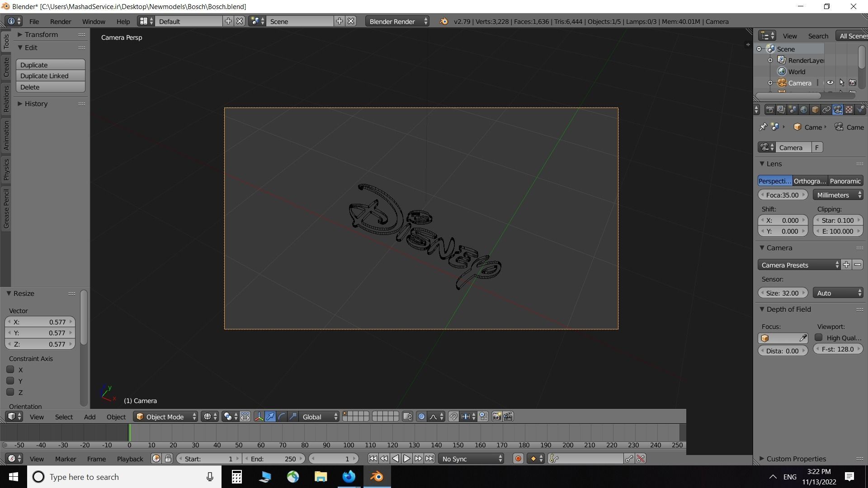Image resolution: width=868 pixels, height=488 pixels.
Task: Toggle the use preview range clock icon
Action: pyautogui.click(x=156, y=459)
